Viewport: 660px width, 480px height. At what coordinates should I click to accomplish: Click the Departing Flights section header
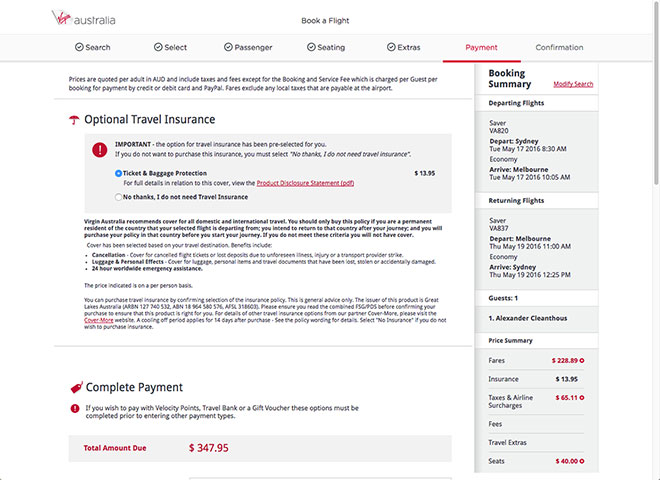click(x=516, y=103)
